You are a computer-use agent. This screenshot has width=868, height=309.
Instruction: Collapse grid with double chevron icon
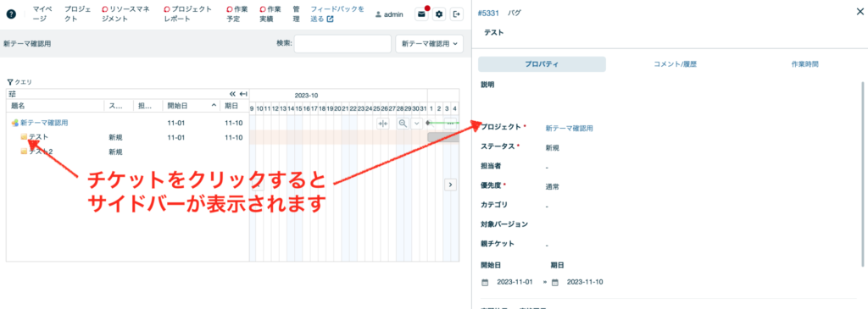click(233, 94)
